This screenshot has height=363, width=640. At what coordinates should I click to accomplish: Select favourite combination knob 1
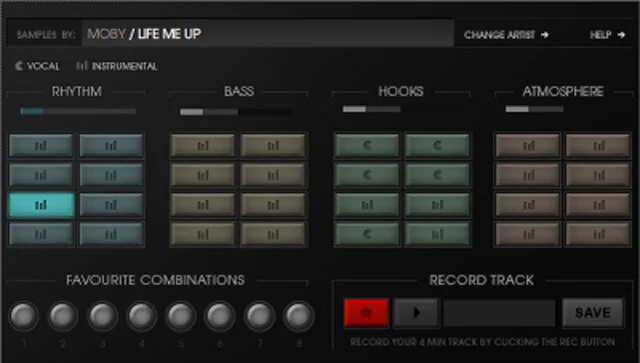[24, 316]
